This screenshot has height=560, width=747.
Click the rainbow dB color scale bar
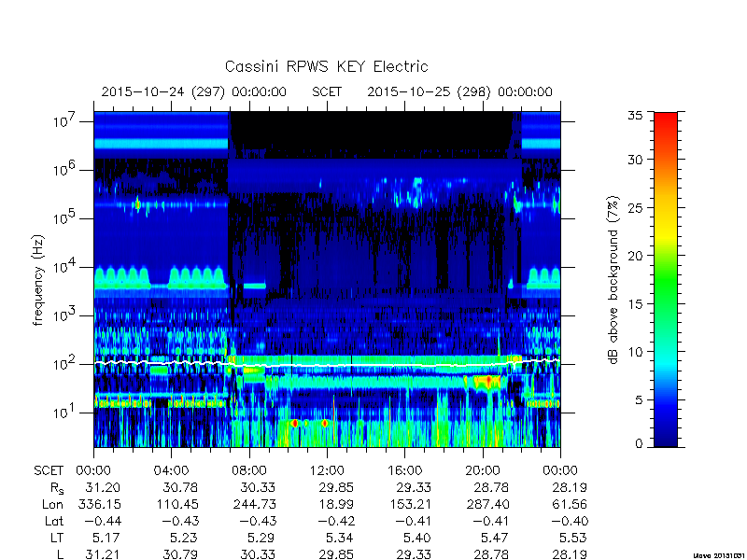coord(666,279)
